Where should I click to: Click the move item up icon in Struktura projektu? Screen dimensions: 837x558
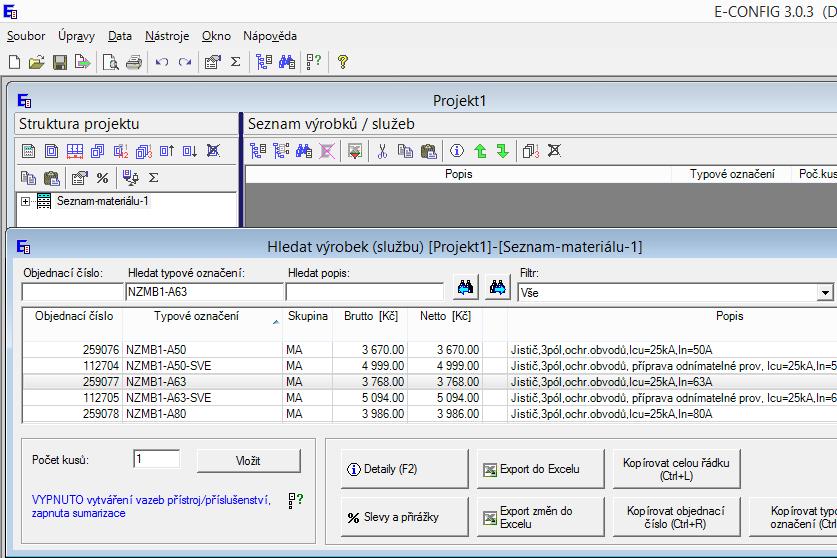[x=167, y=151]
